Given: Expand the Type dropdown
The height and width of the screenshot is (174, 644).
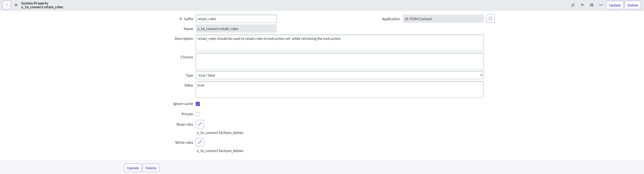Looking at the screenshot, I should (339, 75).
